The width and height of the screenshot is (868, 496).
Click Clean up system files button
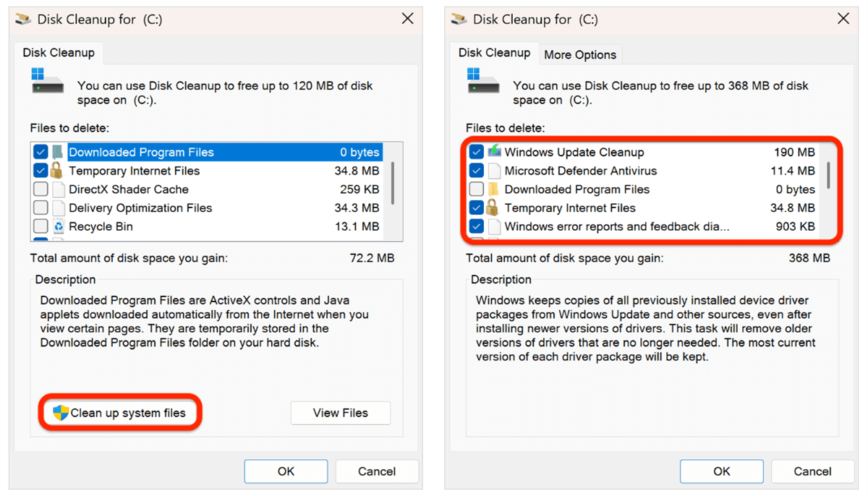[x=120, y=413]
